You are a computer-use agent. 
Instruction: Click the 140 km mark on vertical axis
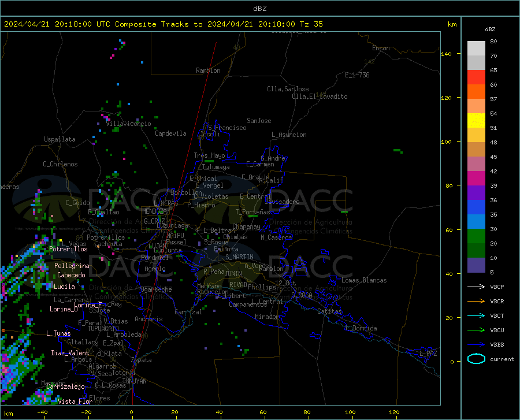(446, 54)
